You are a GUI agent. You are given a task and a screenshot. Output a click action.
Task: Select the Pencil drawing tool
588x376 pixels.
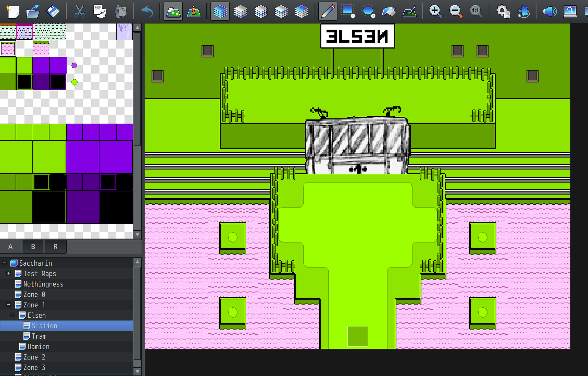(x=327, y=11)
